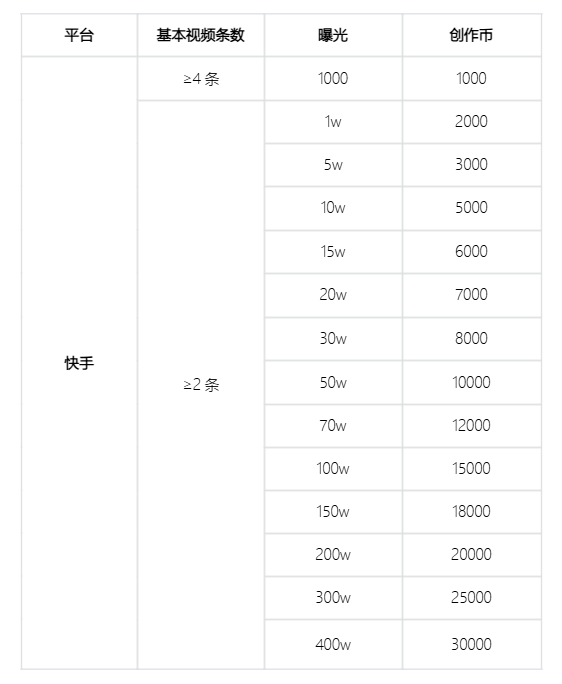Click the ≥2 条 cell

tap(201, 385)
